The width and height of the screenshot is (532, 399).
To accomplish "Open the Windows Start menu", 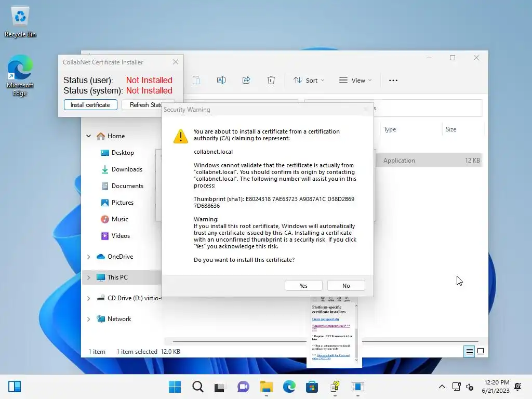I will click(175, 387).
